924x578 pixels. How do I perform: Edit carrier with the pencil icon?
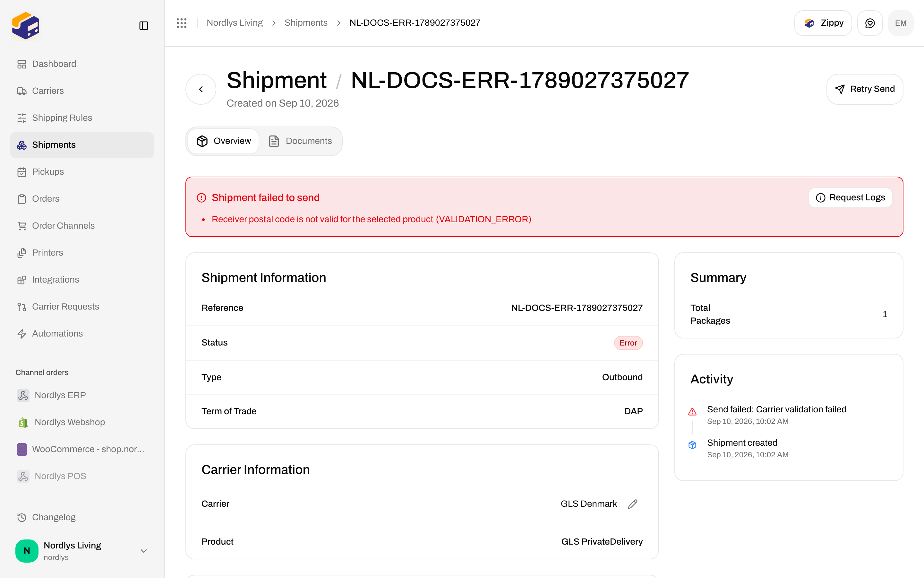(633, 504)
